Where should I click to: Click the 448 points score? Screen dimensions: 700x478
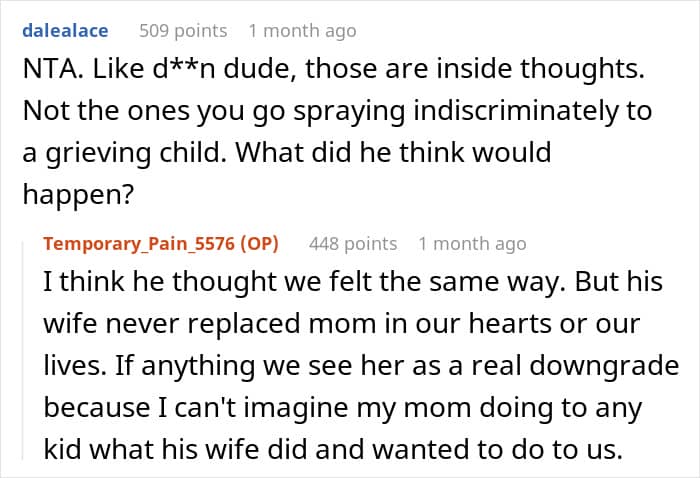pyautogui.click(x=353, y=244)
